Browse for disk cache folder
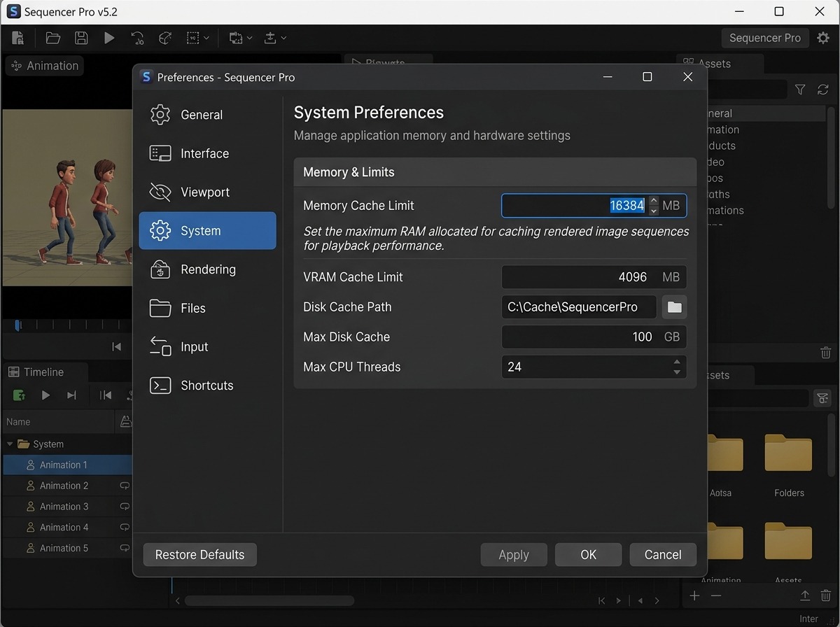This screenshot has height=627, width=840. (x=674, y=307)
